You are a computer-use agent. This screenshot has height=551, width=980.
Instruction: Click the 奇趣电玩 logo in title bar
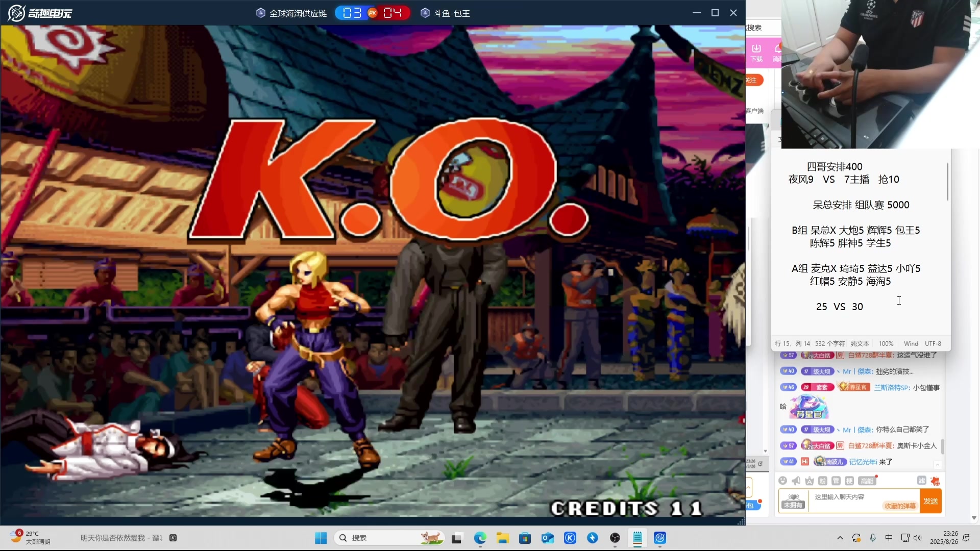pos(40,13)
